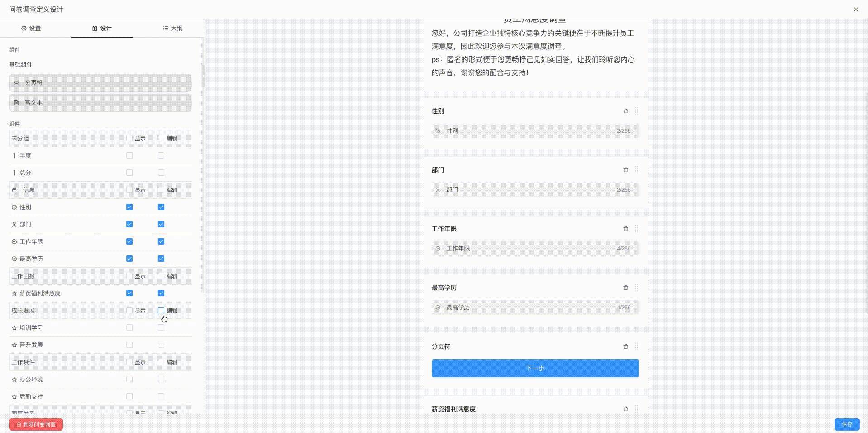This screenshot has width=868, height=433.
Task: Click the 保存 button
Action: point(847,424)
